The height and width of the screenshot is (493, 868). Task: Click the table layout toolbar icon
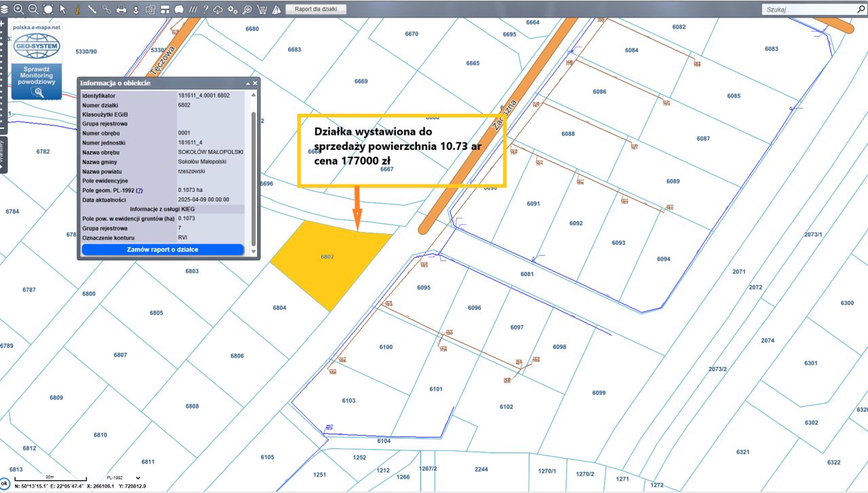click(164, 9)
